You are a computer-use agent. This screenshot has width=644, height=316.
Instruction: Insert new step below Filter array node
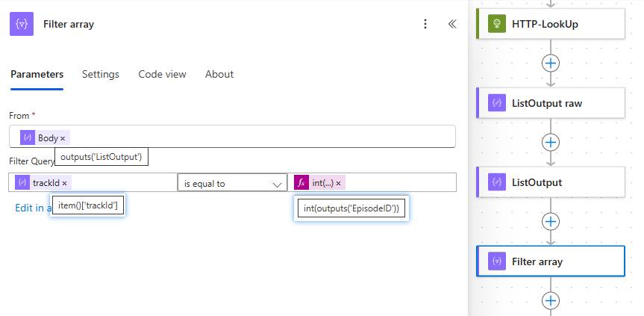(551, 300)
